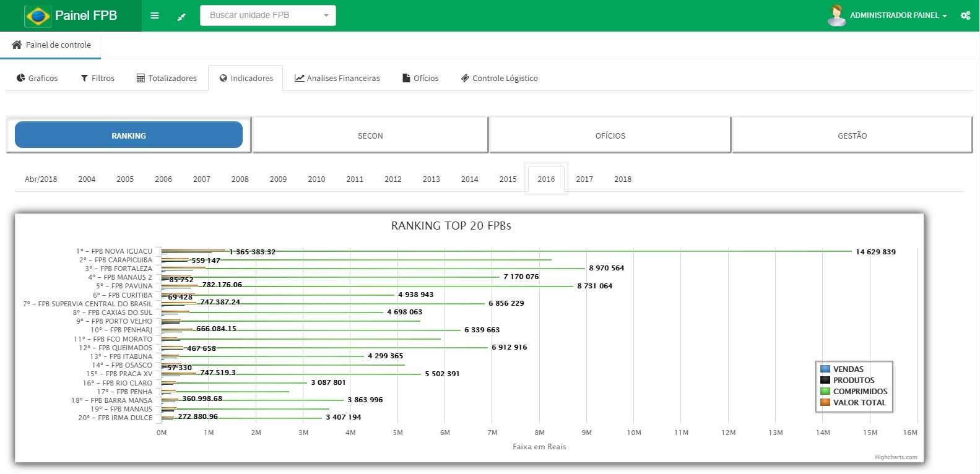Viewport: 980px width, 474px height.
Task: Click the 20º - FPB IRMA DULCE label
Action: pyautogui.click(x=115, y=418)
